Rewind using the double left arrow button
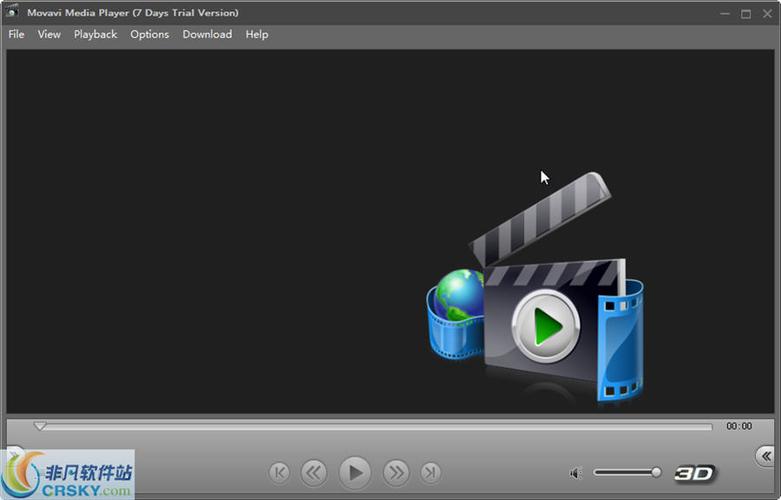This screenshot has height=500, width=781. coord(314,472)
